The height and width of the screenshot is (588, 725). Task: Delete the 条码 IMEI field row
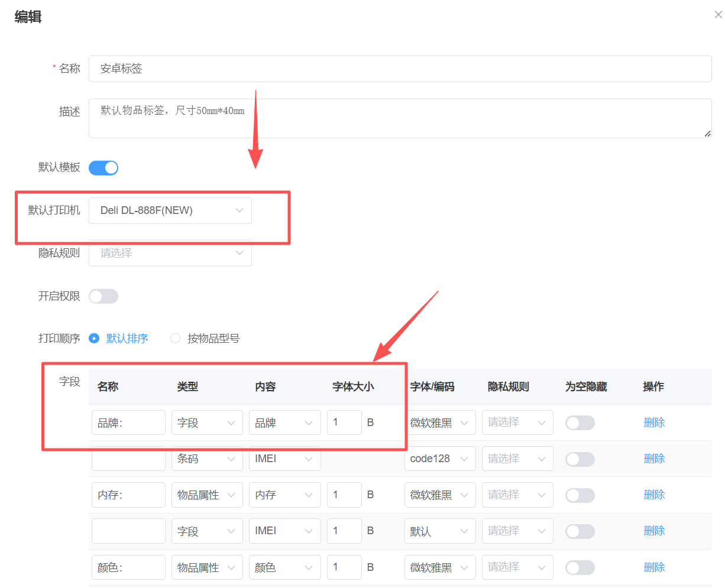tap(654, 459)
